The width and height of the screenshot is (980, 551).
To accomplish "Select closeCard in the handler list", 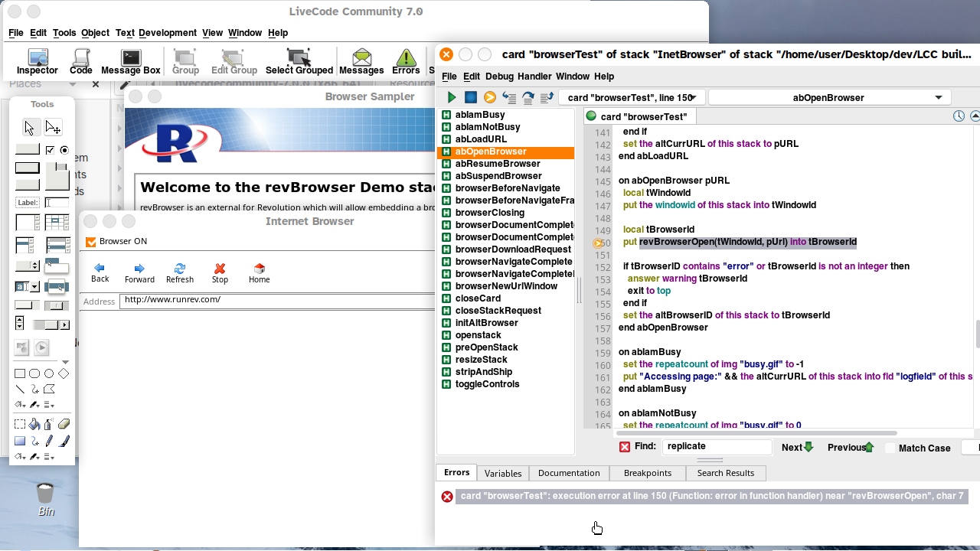I will 478,298.
